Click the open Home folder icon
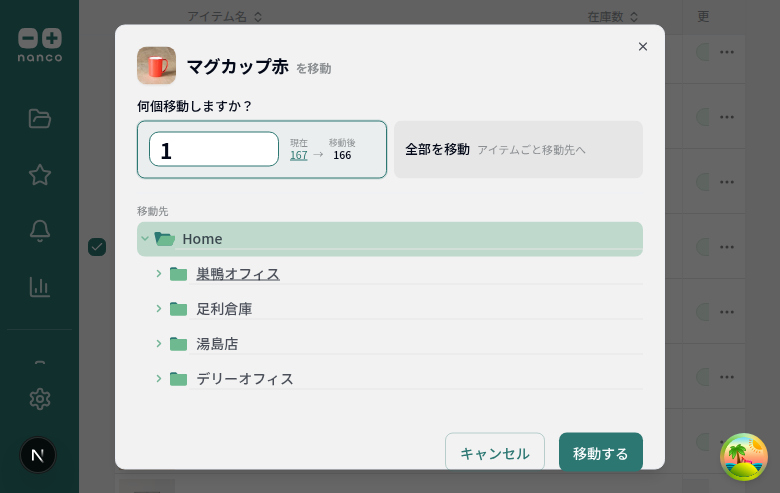Image resolution: width=780 pixels, height=493 pixels. (164, 239)
